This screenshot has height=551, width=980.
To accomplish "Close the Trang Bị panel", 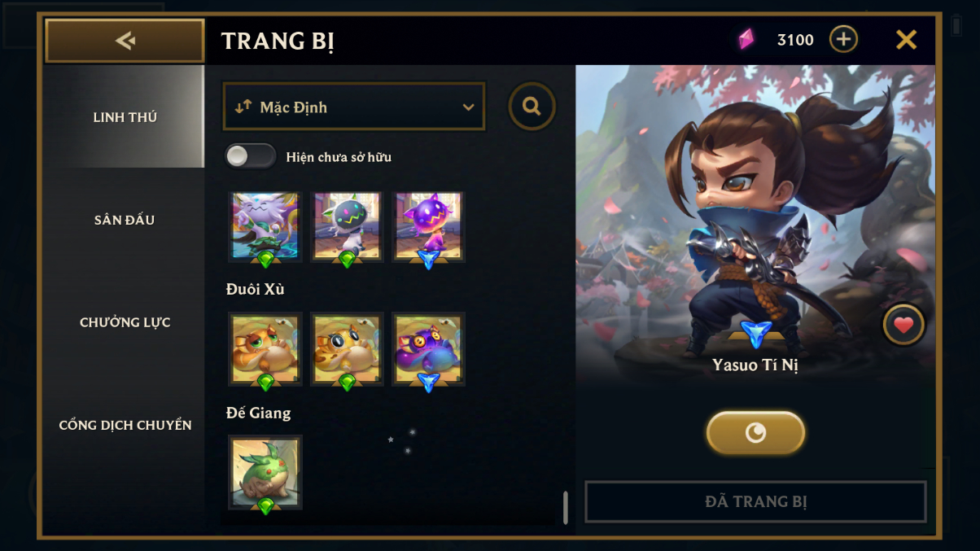I will 906,39.
